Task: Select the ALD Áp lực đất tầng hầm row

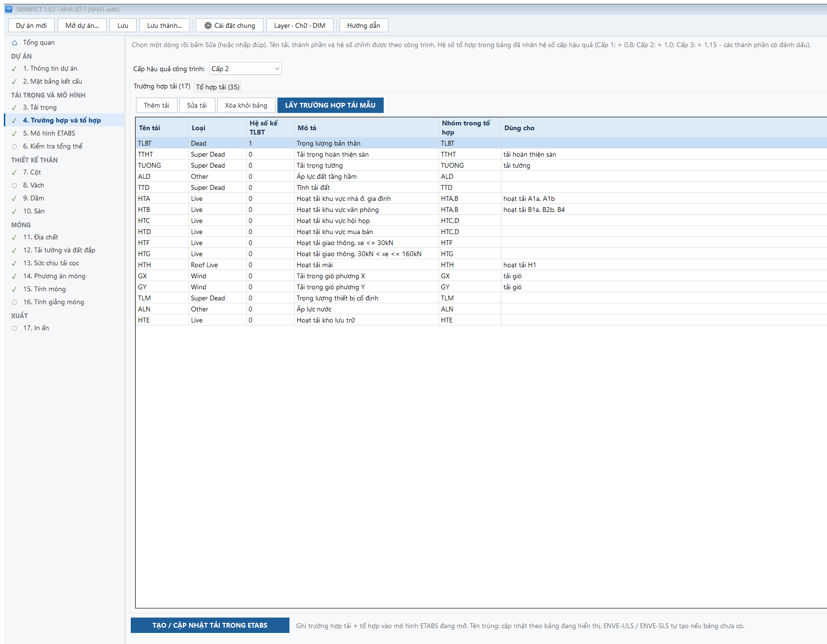Action: (x=481, y=176)
